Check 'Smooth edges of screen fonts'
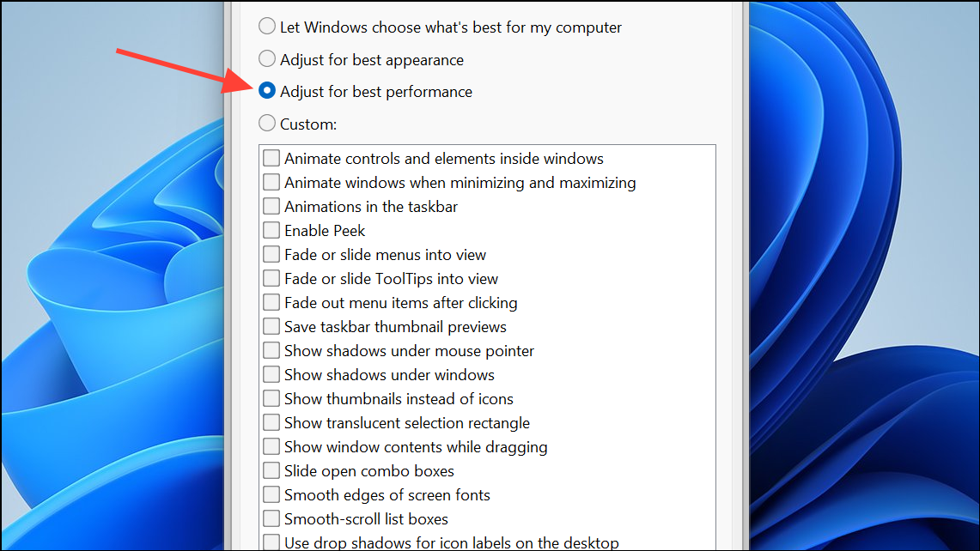980x551 pixels. (271, 494)
